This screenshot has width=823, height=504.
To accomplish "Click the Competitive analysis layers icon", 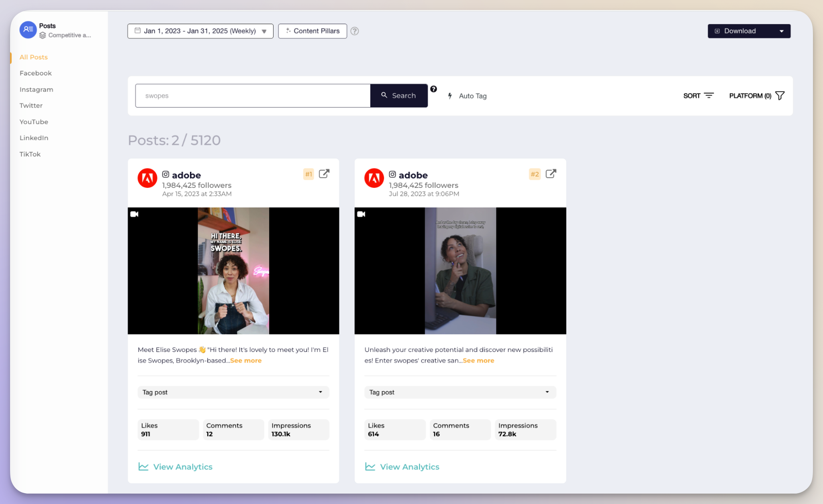I will point(43,35).
